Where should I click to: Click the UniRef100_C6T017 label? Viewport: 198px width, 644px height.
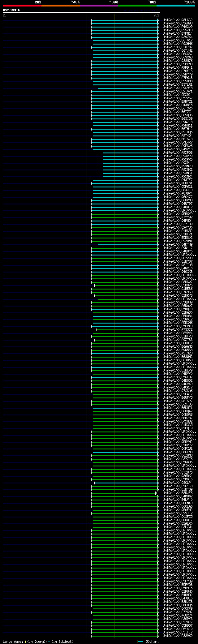178,40
